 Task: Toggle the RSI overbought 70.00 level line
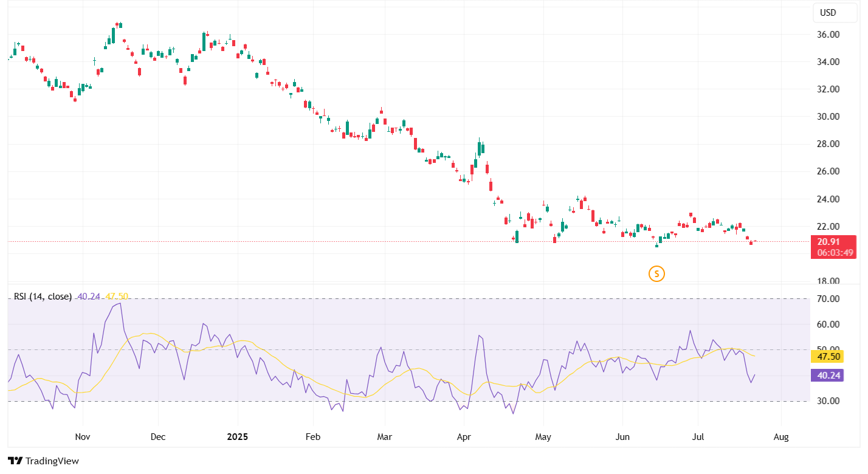tap(425, 298)
